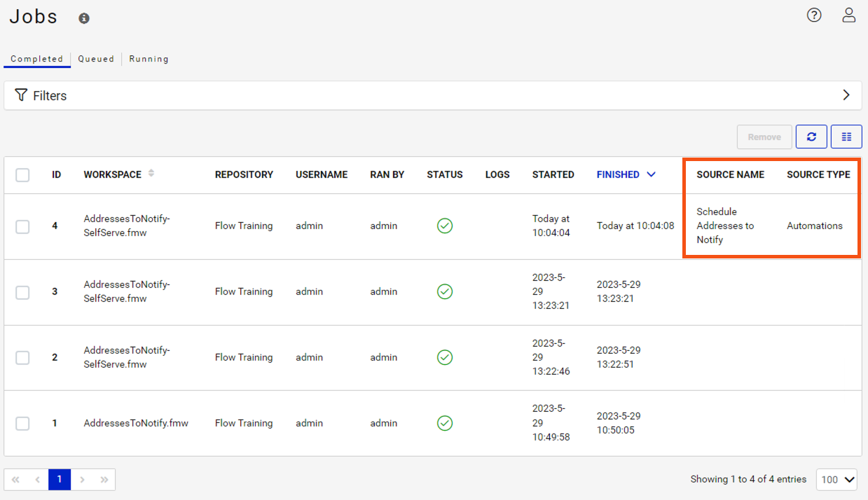Open the column customization icon

[x=846, y=137]
